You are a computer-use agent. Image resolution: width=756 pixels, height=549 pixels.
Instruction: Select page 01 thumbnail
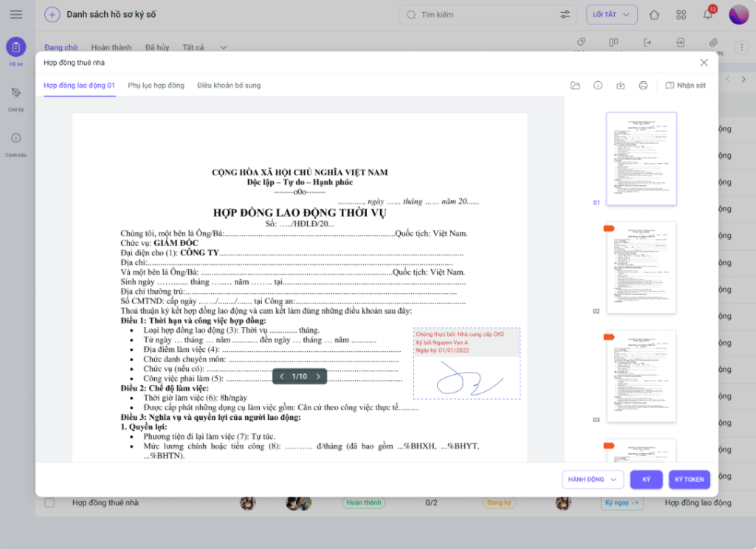pyautogui.click(x=642, y=159)
